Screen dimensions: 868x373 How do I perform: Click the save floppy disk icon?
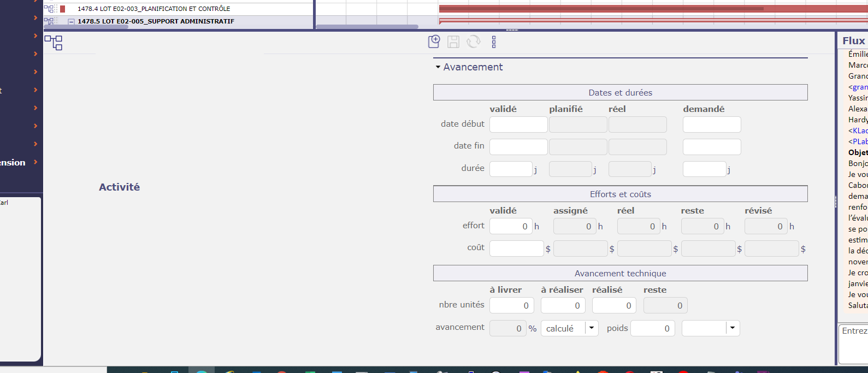(453, 42)
